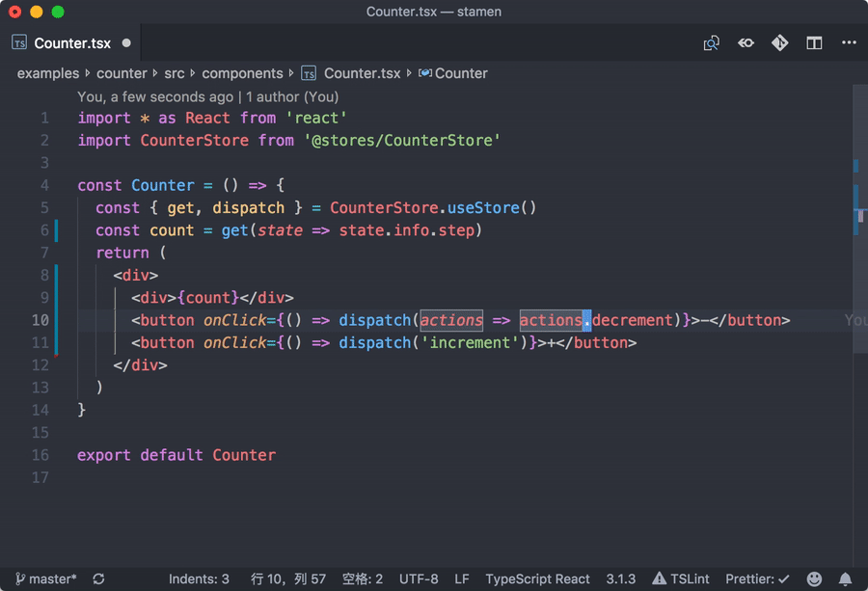Open the TSLint warning status

coord(680,578)
